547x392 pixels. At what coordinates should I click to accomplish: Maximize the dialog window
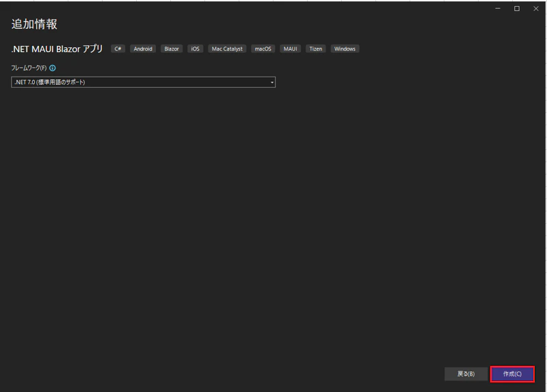coord(517,8)
